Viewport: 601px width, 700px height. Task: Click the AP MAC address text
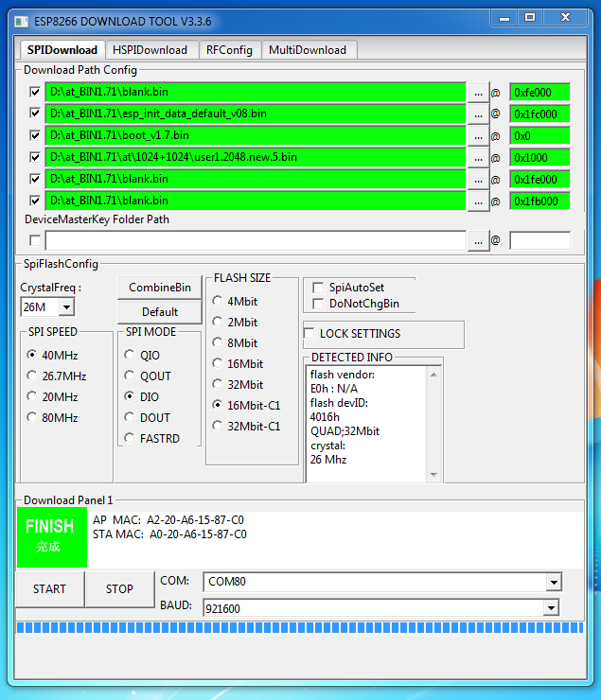[168, 520]
